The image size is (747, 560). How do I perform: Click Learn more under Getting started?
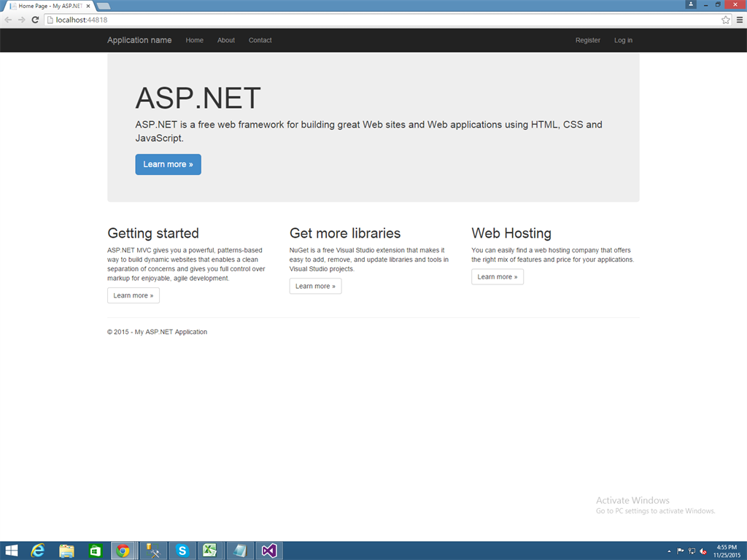133,295
